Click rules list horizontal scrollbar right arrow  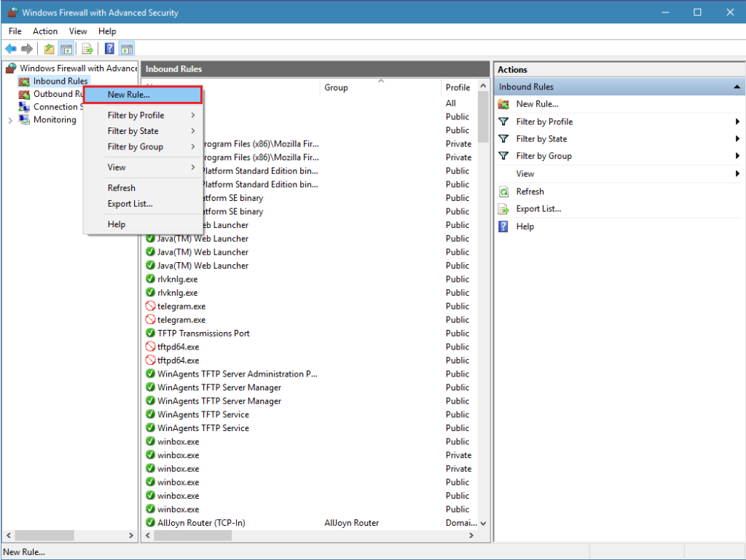[471, 535]
